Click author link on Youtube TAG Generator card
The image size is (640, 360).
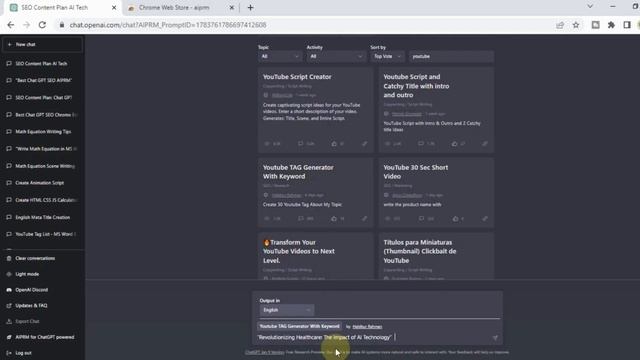pyautogui.click(x=287, y=196)
